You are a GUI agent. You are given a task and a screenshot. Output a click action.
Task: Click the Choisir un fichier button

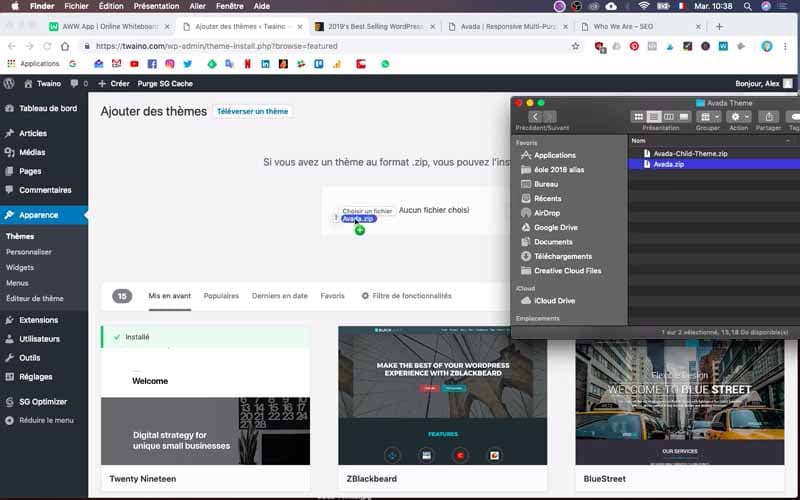[367, 211]
